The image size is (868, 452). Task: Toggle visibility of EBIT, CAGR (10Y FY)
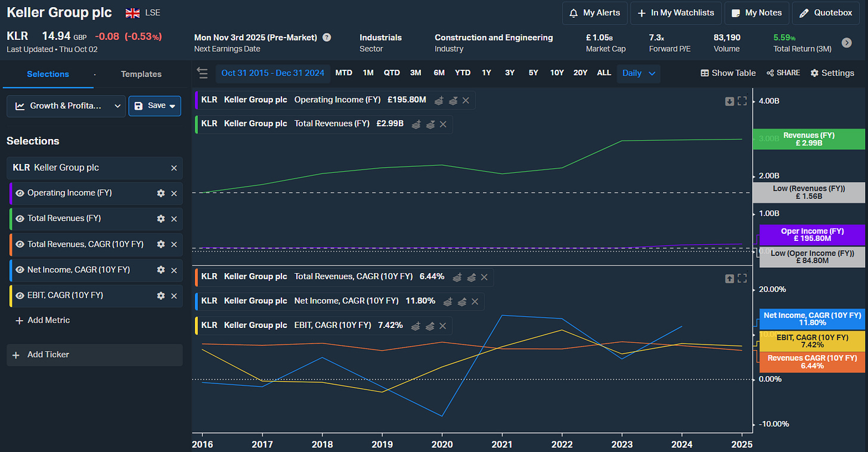(x=20, y=296)
